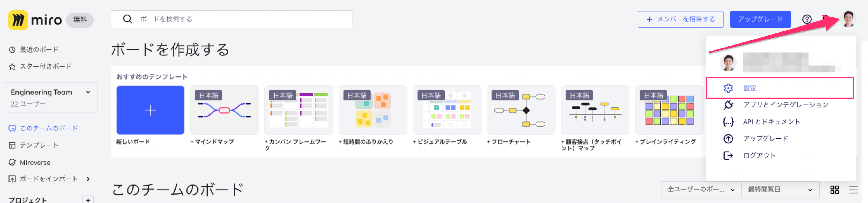Click the 22 ユーザー text
The image size is (868, 203).
(28, 104)
